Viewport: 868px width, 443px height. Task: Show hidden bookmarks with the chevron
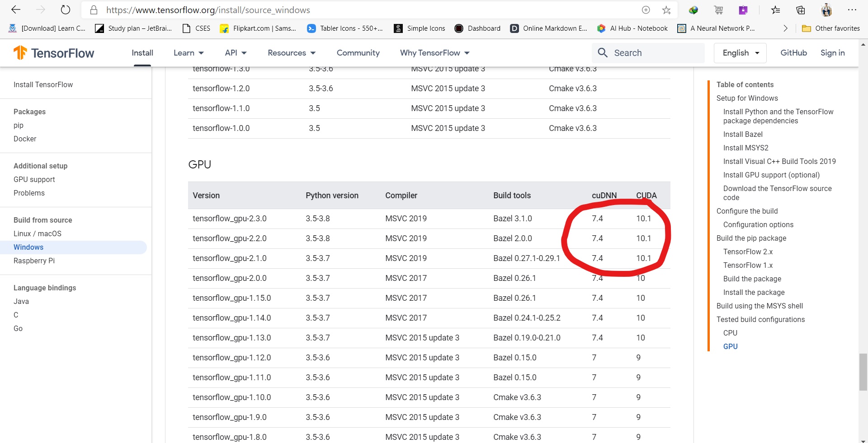785,28
